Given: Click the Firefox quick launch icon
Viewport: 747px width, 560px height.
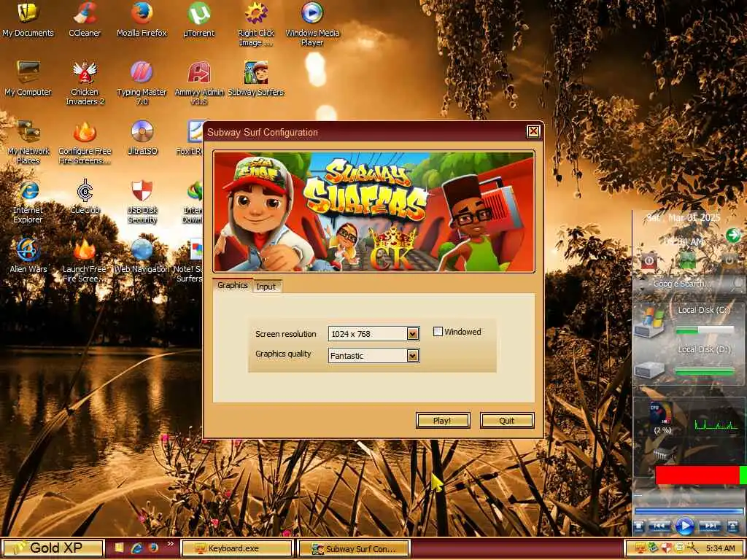Looking at the screenshot, I should pyautogui.click(x=153, y=548).
